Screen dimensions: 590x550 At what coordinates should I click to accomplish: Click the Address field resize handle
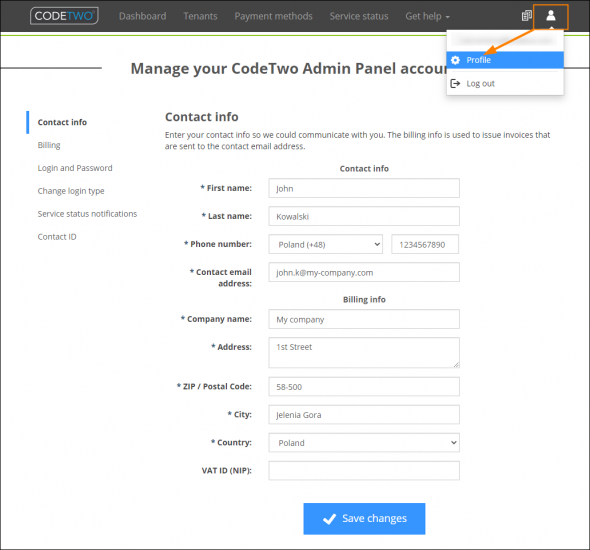coord(456,365)
